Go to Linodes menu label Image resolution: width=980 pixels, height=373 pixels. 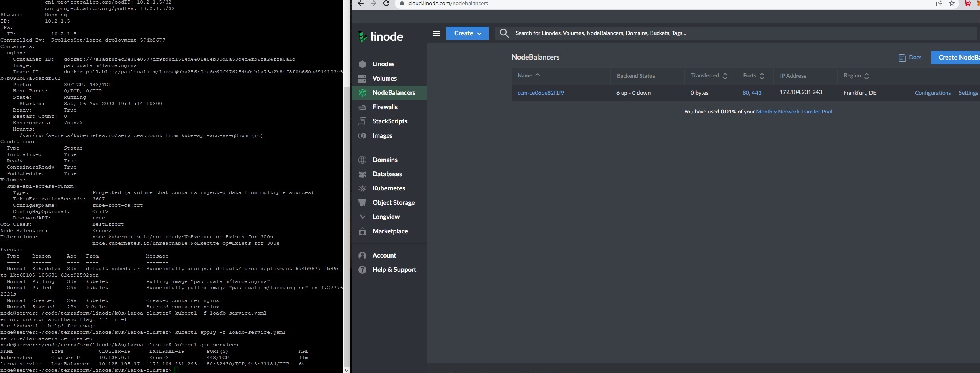(x=383, y=64)
